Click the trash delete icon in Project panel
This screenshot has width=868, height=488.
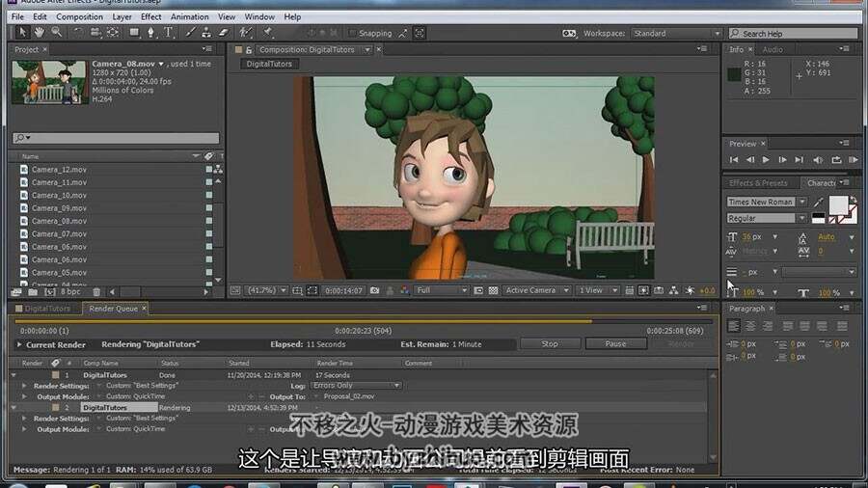[96, 291]
